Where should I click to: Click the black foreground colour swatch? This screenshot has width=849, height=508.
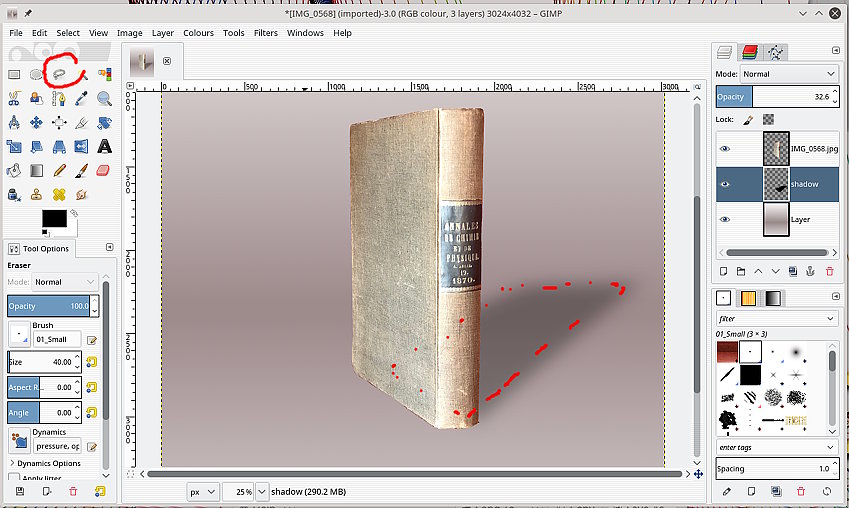coord(54,218)
